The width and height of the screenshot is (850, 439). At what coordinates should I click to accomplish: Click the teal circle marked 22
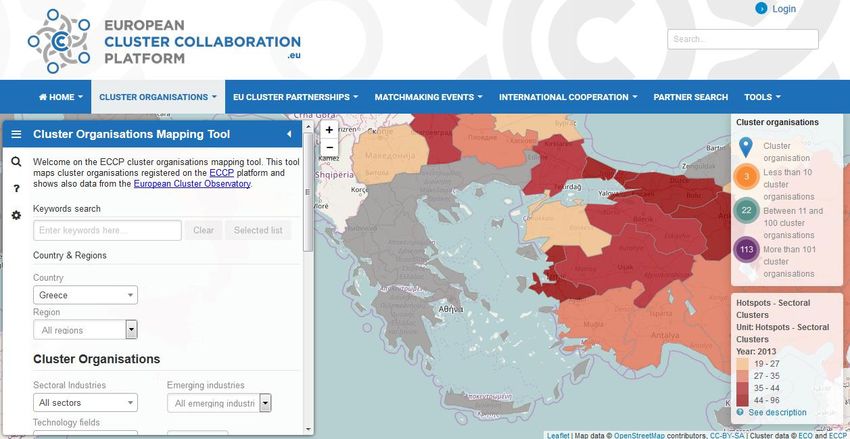pyautogui.click(x=746, y=210)
